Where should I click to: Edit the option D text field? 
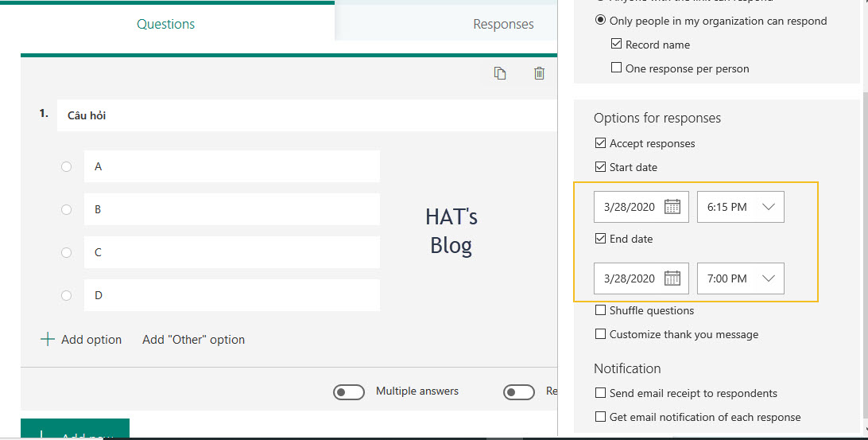click(x=232, y=295)
